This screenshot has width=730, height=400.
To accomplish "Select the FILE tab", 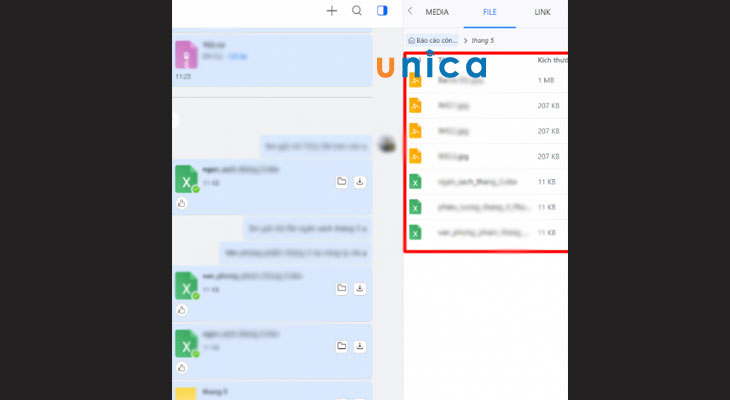I will coord(489,12).
